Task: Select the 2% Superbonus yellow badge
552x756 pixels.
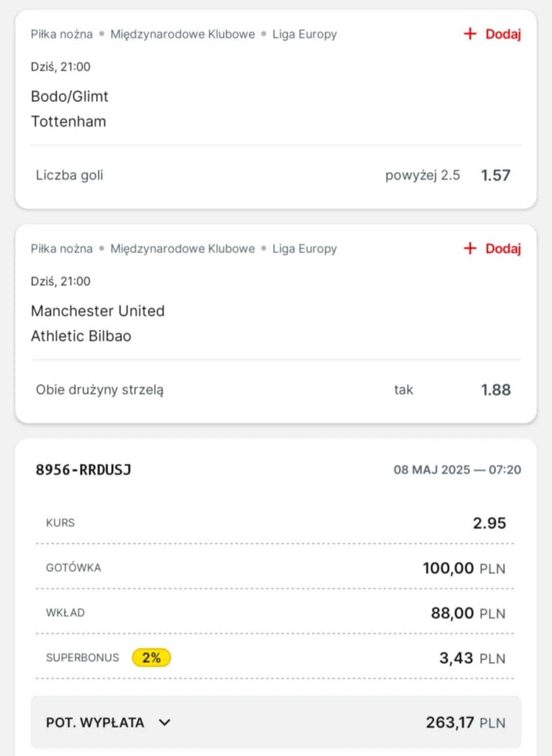Action: [x=151, y=657]
